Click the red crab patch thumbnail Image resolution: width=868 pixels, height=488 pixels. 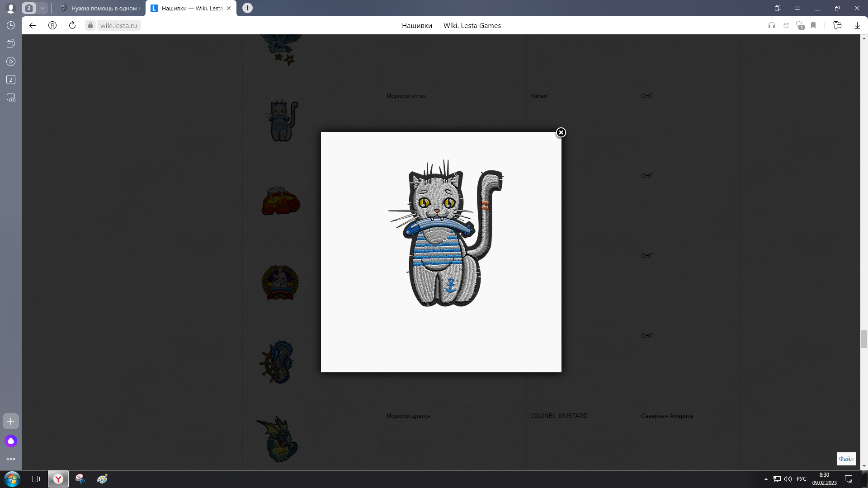point(281,201)
